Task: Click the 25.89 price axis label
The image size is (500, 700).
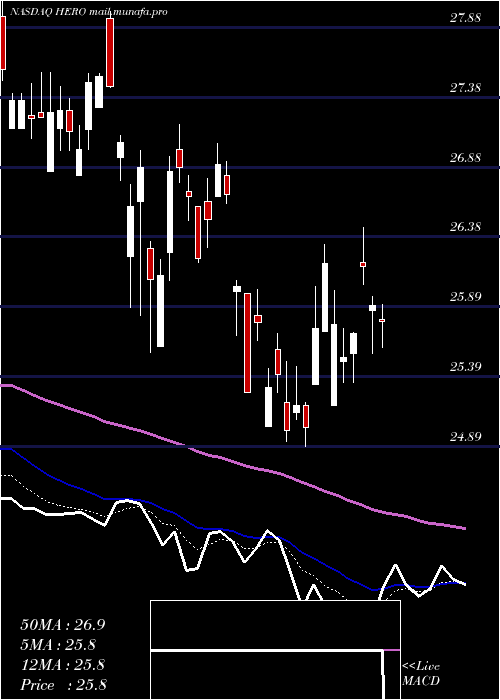Action: [x=465, y=297]
